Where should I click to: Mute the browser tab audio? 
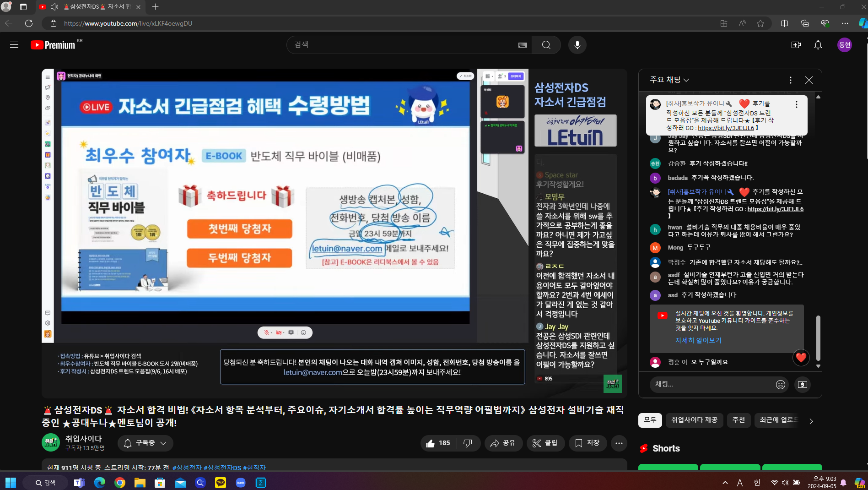pos(54,7)
